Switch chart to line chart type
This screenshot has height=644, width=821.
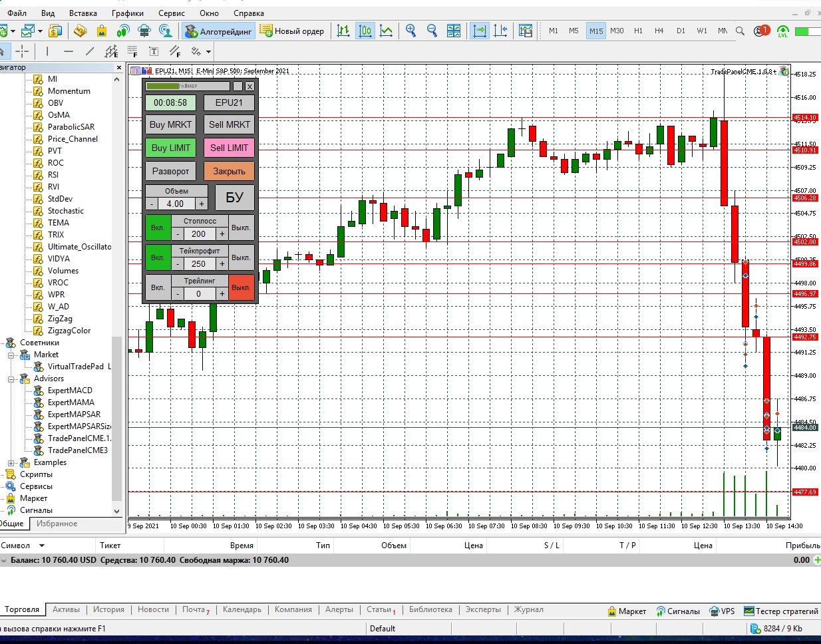(x=386, y=31)
